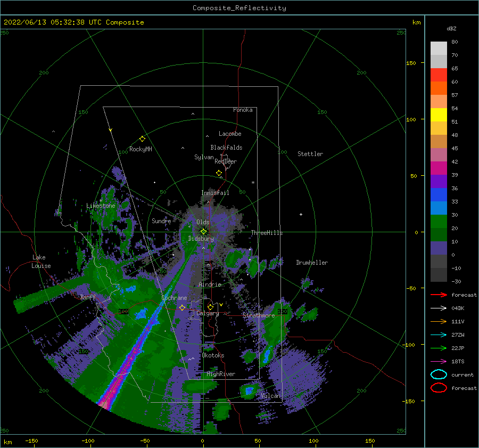The height and width of the screenshot is (448, 479).
Task: Click the asterisk marker east of Innisfail
Action: click(x=253, y=183)
